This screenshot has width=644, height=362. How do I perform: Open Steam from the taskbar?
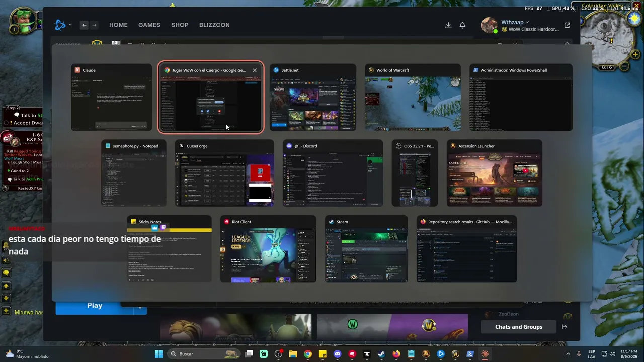(x=381, y=354)
